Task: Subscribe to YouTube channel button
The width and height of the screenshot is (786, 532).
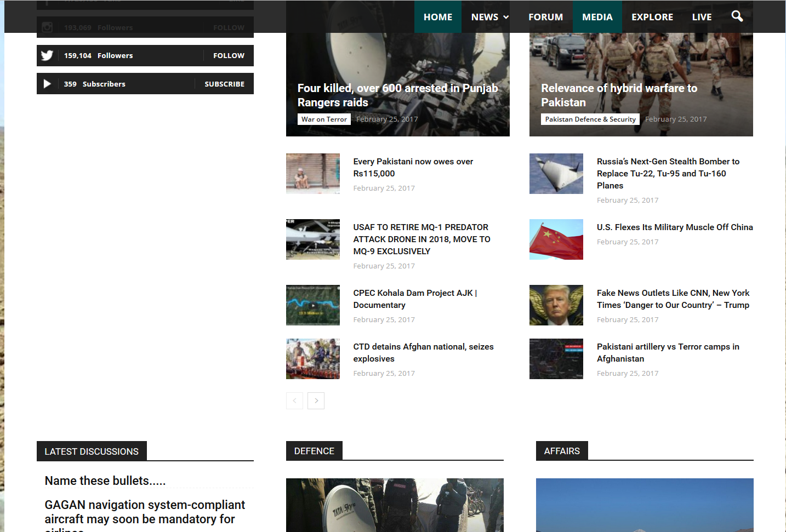Action: (224, 84)
